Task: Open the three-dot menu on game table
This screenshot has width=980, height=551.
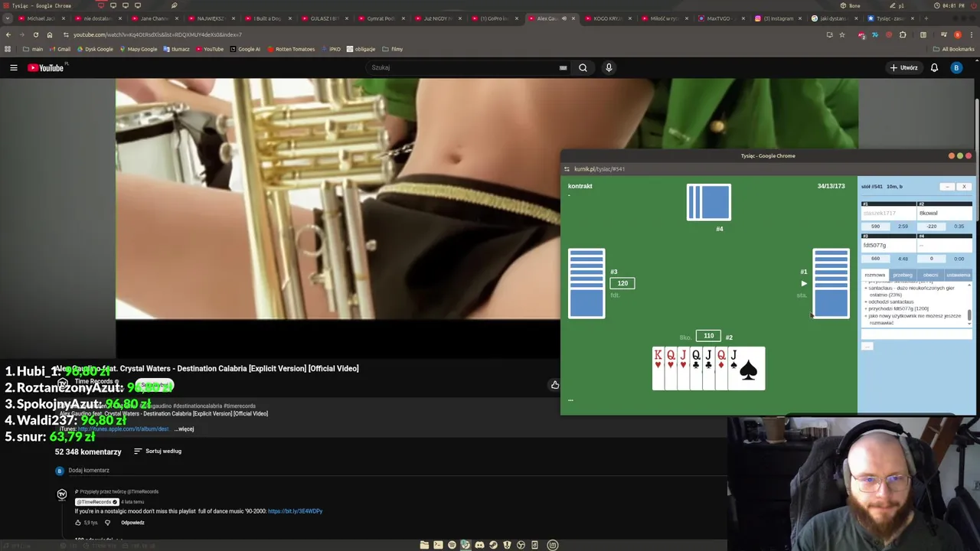Action: (570, 400)
